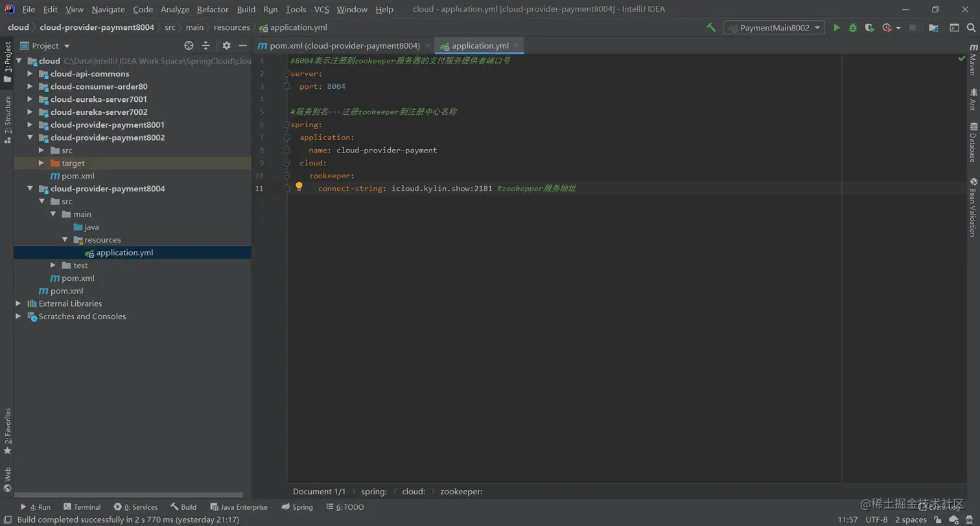Screen dimensions: 980x526
Task: Collapse cloud-provider-payment8002 module
Action: click(x=30, y=137)
